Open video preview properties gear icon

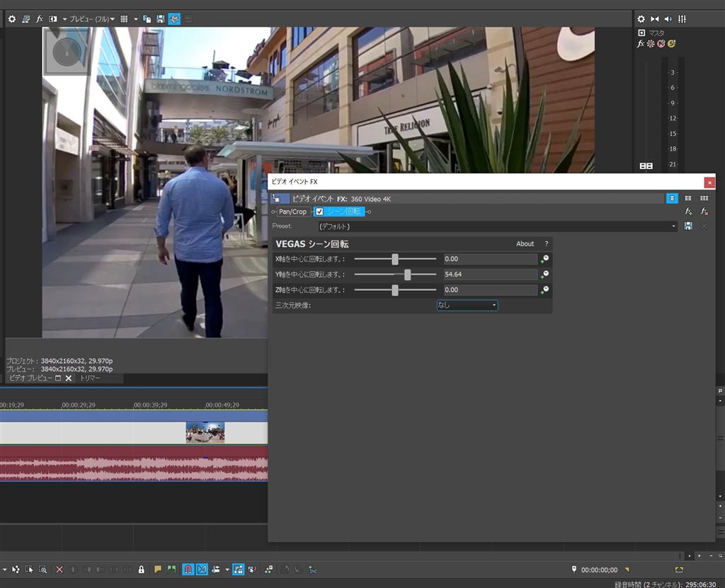point(11,19)
